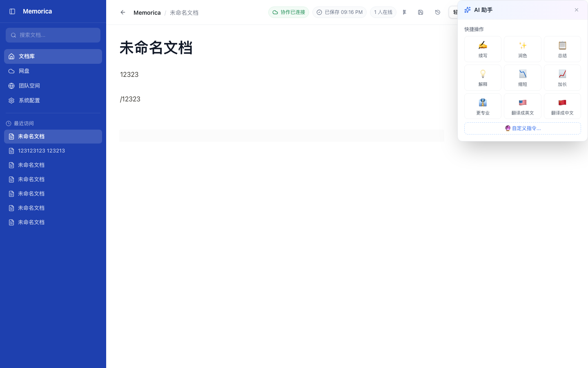Click the document title 未命名文档 heading
This screenshot has height=368, width=588.
[156, 48]
